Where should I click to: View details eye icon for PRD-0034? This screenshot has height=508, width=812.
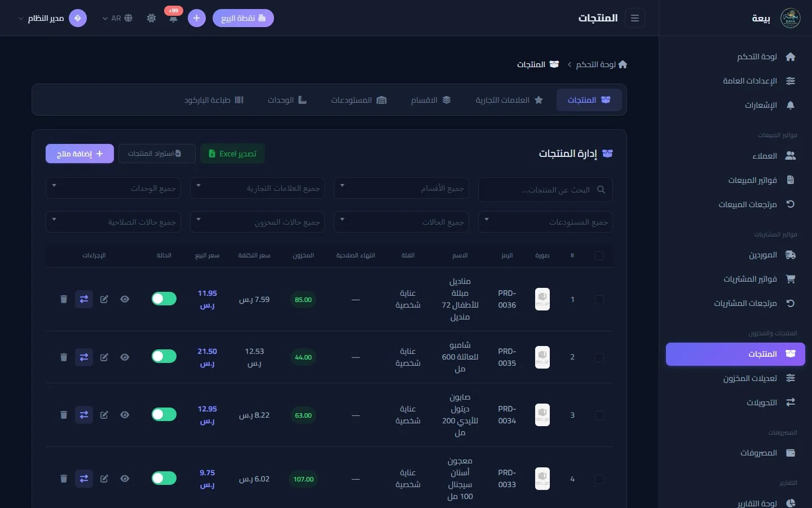(125, 415)
